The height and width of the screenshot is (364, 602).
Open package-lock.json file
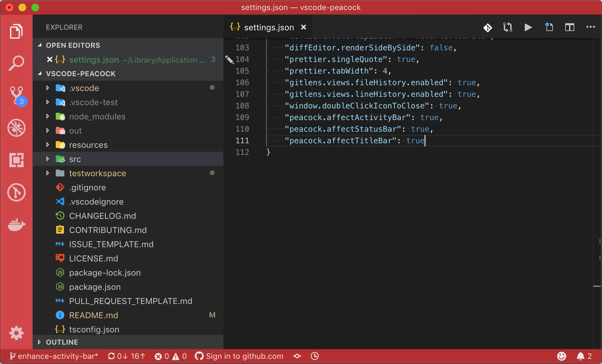click(x=128, y=272)
